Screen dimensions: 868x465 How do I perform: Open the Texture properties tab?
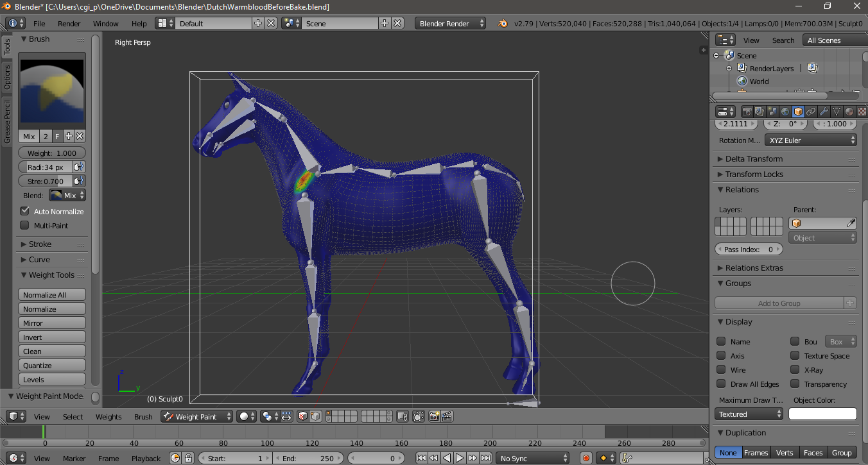862,111
